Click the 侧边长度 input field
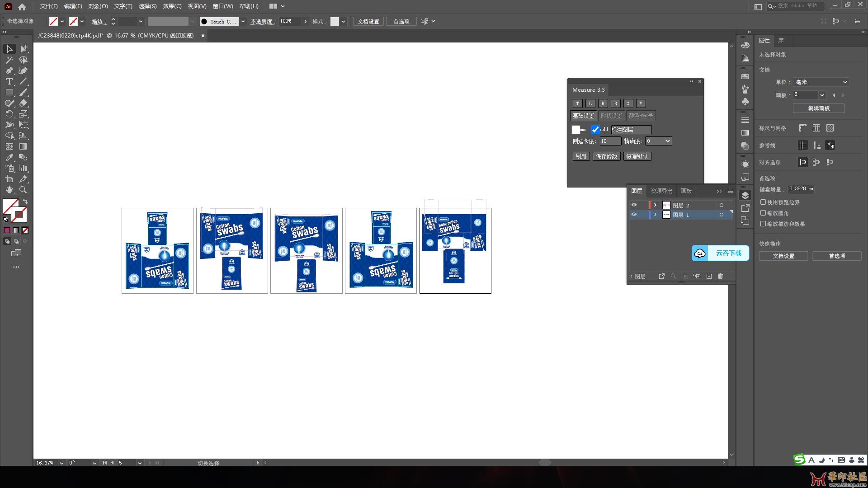The width and height of the screenshot is (868, 488). pyautogui.click(x=610, y=141)
